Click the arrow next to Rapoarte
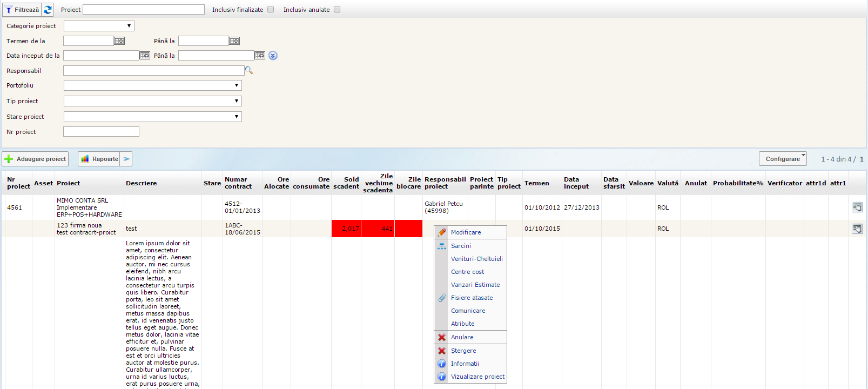Image resolution: width=868 pixels, height=389 pixels. (126, 159)
